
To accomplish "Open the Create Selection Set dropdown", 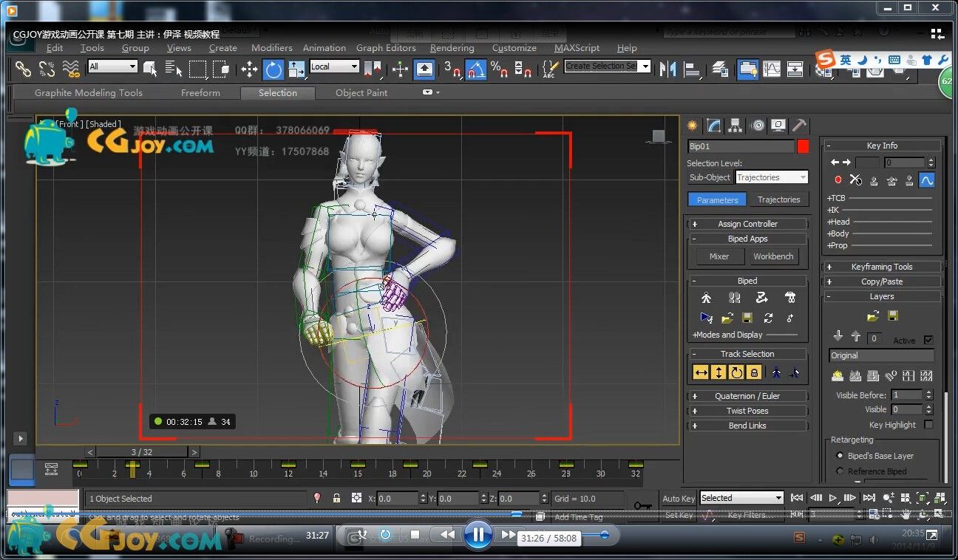I will pos(607,66).
